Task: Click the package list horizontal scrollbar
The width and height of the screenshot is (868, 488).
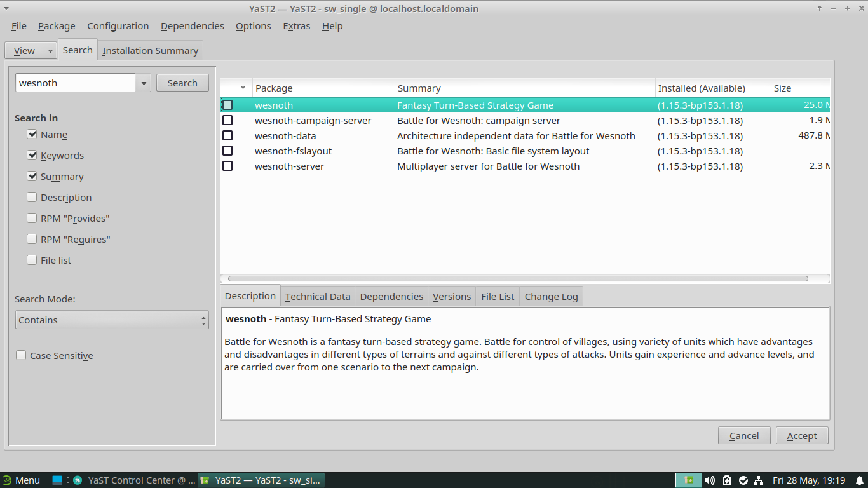Action: pyautogui.click(x=518, y=278)
